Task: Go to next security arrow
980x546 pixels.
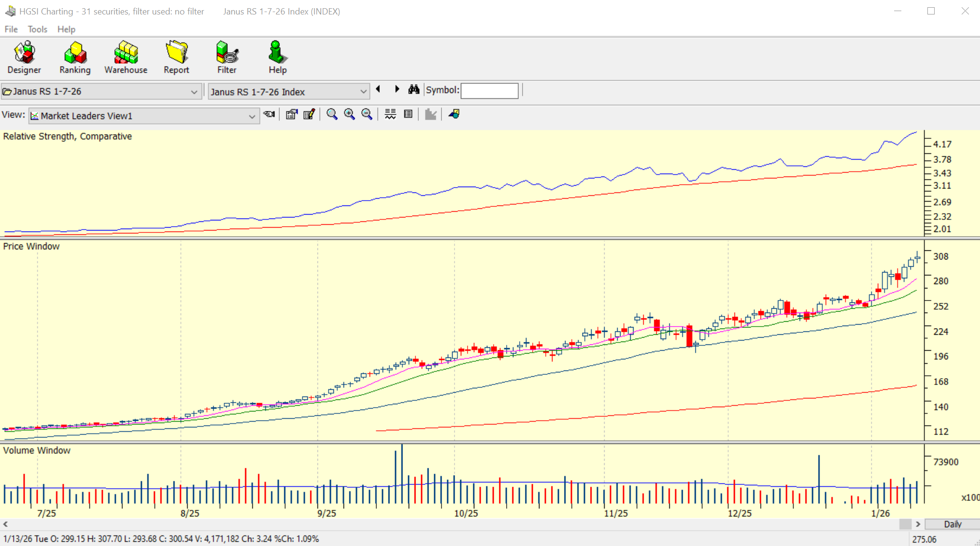Action: click(x=397, y=89)
